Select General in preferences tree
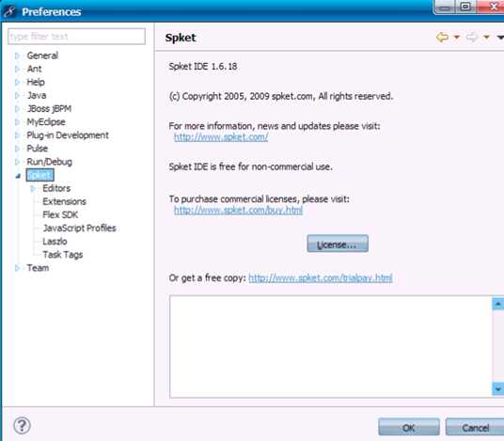Image resolution: width=504 pixels, height=441 pixels. [x=42, y=55]
